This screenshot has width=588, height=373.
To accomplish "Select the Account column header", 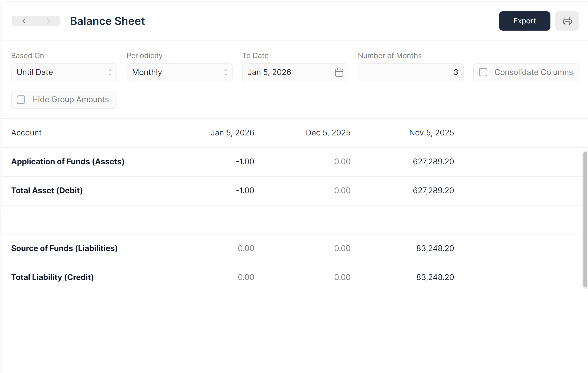I will [x=26, y=133].
